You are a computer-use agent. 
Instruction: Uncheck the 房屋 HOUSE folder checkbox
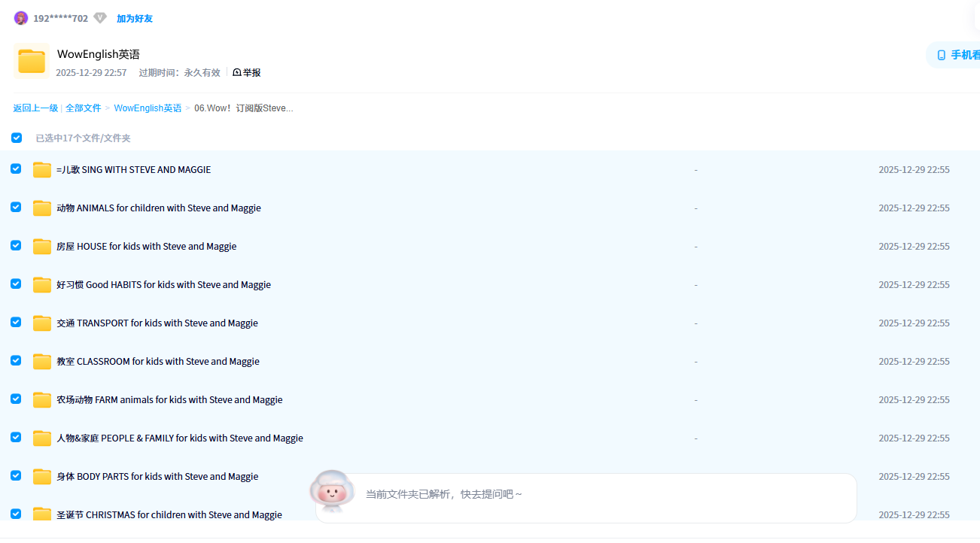16,245
